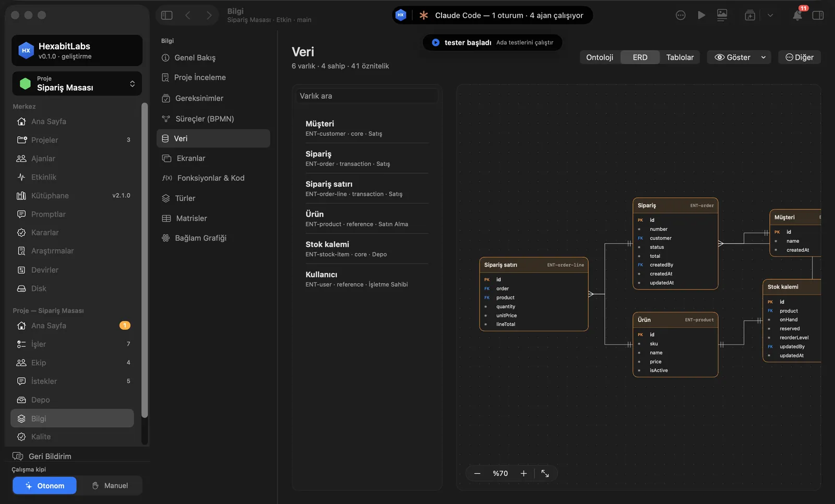Open Fonksiyonlar & Kod item
This screenshot has height=504, width=835.
pyautogui.click(x=213, y=178)
